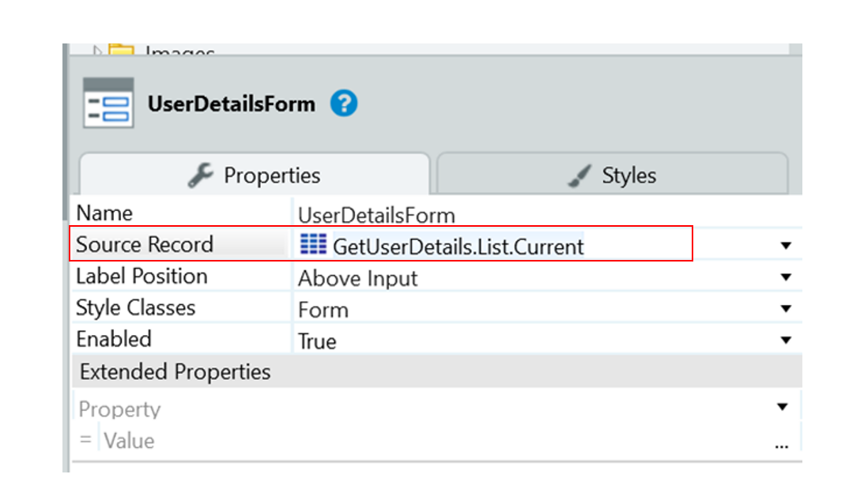
Task: Switch to the Styles tab
Action: click(628, 175)
